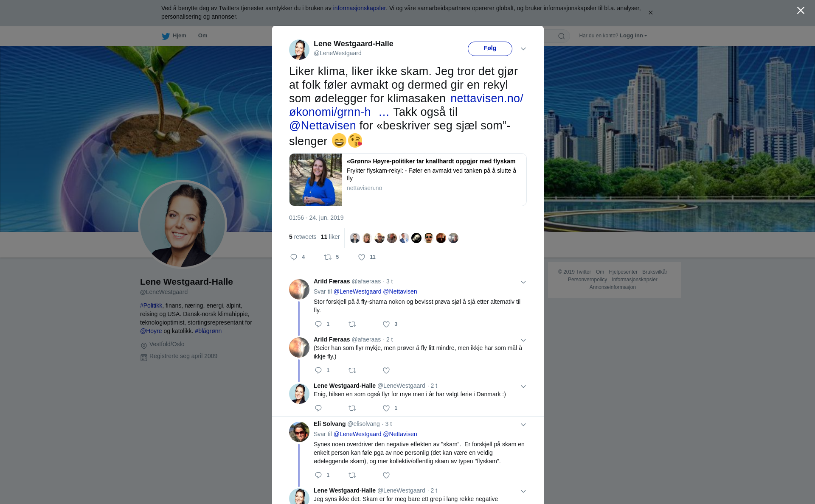Like the main tweet with heart icon
Image resolution: width=815 pixels, height=504 pixels.
(x=362, y=257)
